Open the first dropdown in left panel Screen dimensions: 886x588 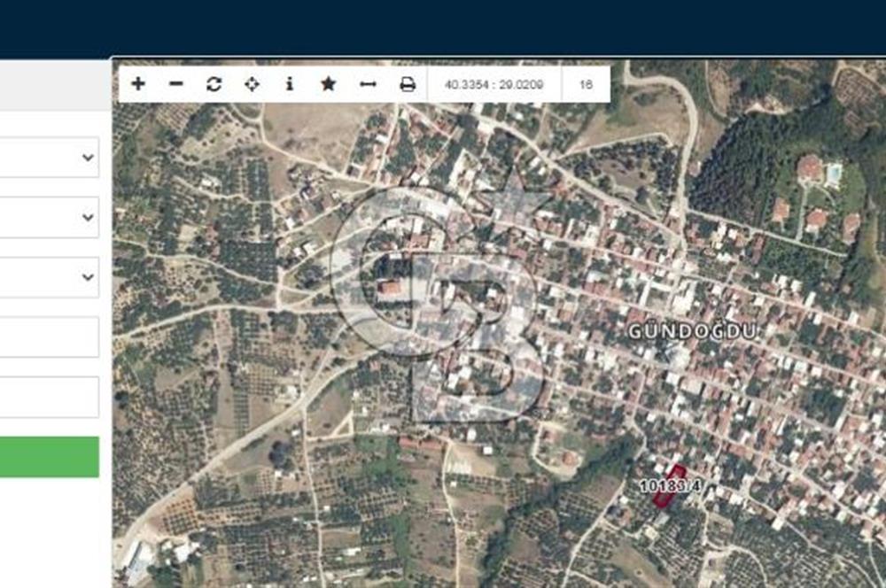[49, 157]
